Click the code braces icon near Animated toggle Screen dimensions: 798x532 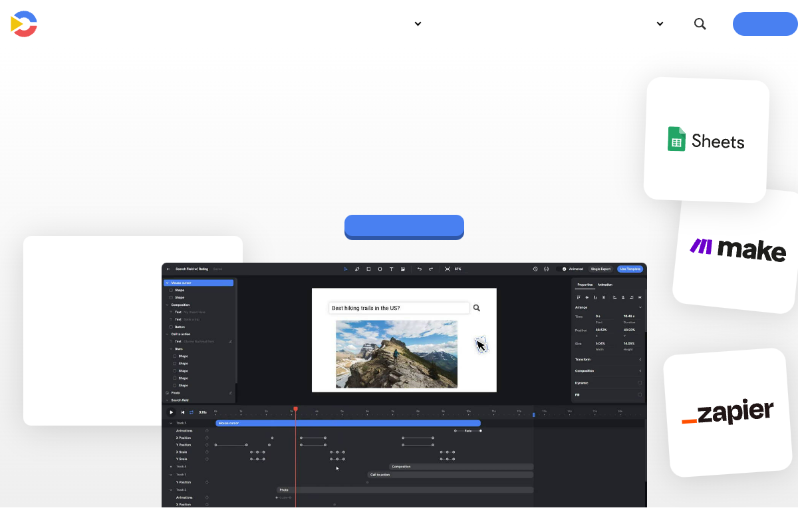pos(546,269)
